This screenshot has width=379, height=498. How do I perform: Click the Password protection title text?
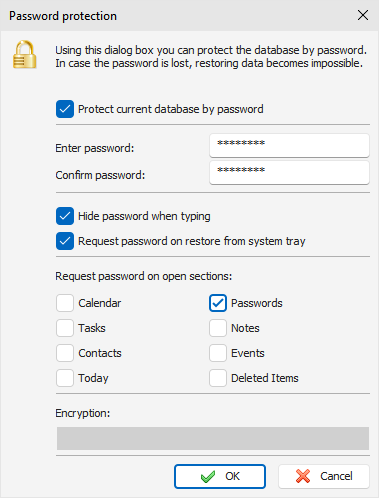[63, 16]
